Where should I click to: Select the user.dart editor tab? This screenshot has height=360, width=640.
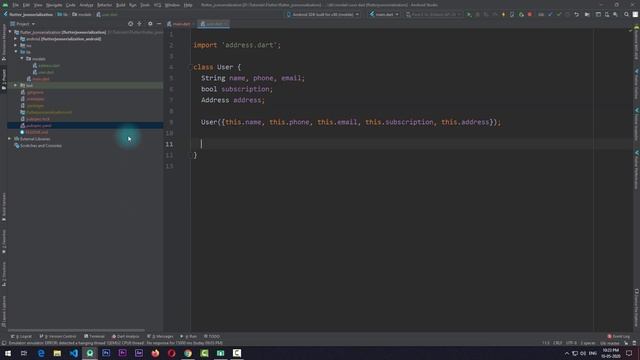(x=213, y=24)
